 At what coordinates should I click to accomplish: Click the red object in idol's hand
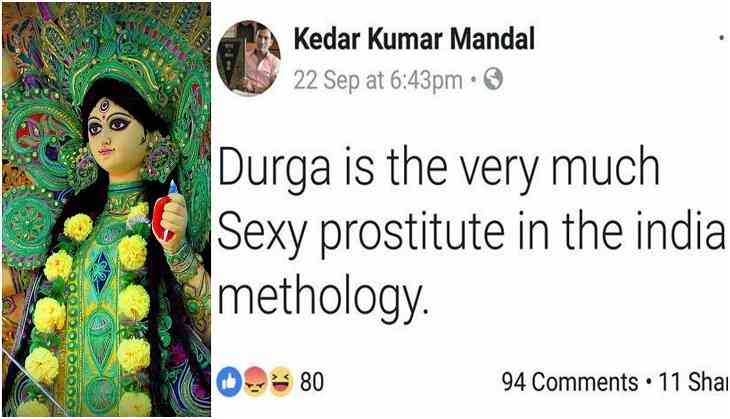[x=163, y=218]
